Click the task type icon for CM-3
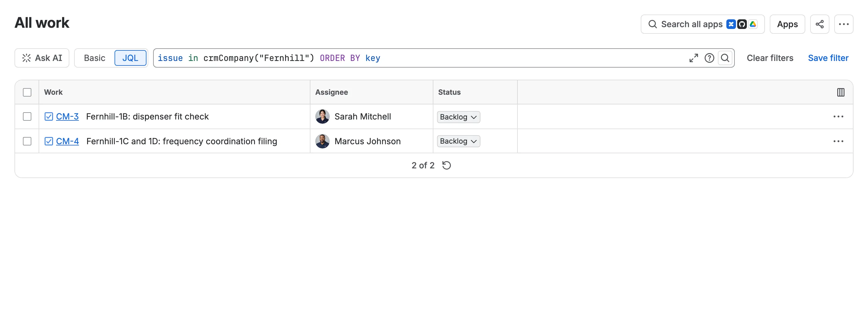Image resolution: width=868 pixels, height=309 pixels. 49,117
